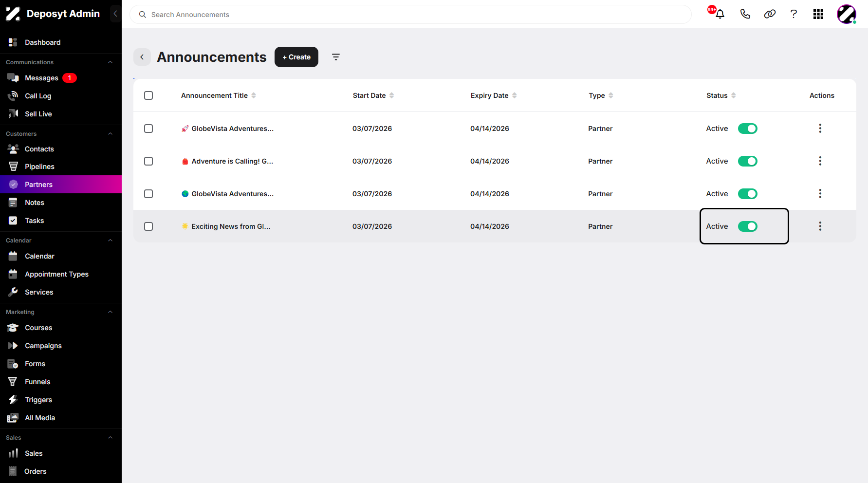Open Dashboard from the sidebar
The width and height of the screenshot is (868, 483).
tap(61, 42)
